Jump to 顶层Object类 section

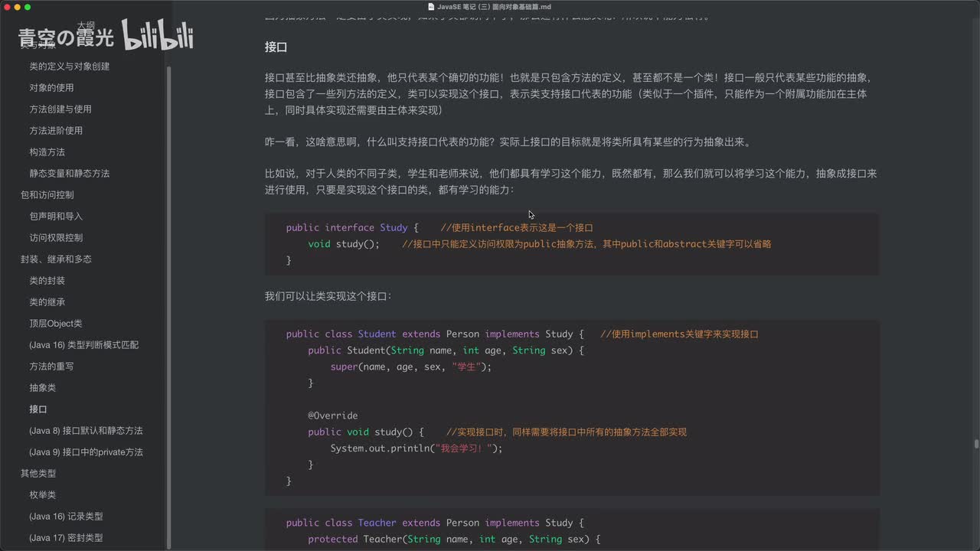tap(55, 324)
